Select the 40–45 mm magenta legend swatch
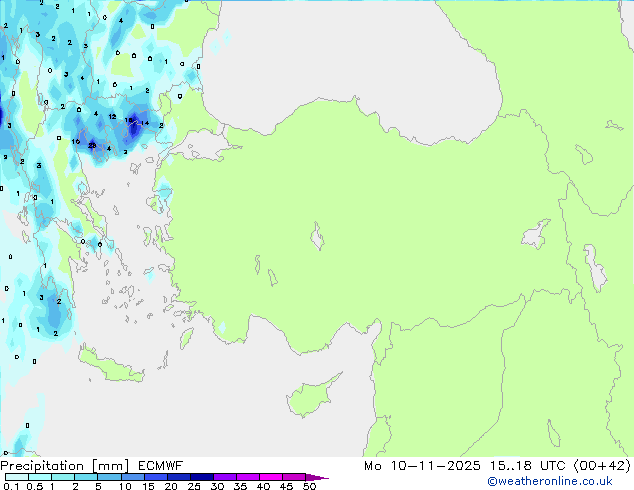The width and height of the screenshot is (634, 490). [x=271, y=477]
